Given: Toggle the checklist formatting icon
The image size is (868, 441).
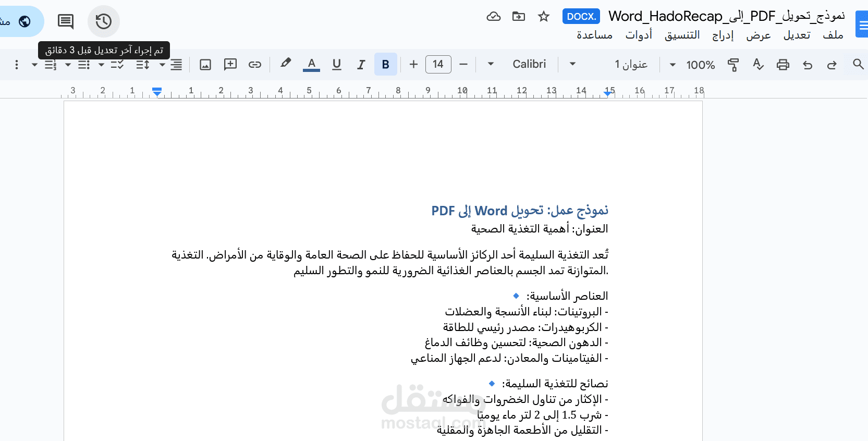Looking at the screenshot, I should pyautogui.click(x=117, y=65).
